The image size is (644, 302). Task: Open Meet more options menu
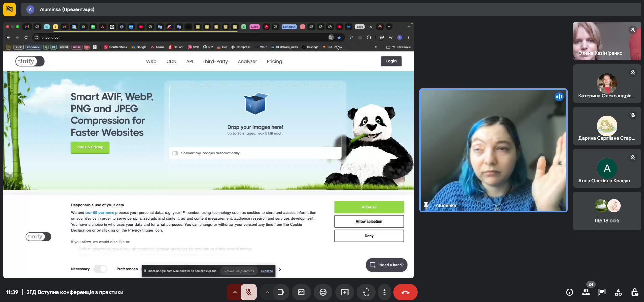pos(384,292)
